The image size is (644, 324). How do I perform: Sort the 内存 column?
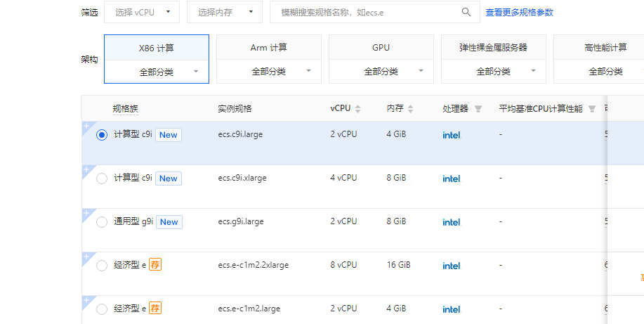coord(410,109)
